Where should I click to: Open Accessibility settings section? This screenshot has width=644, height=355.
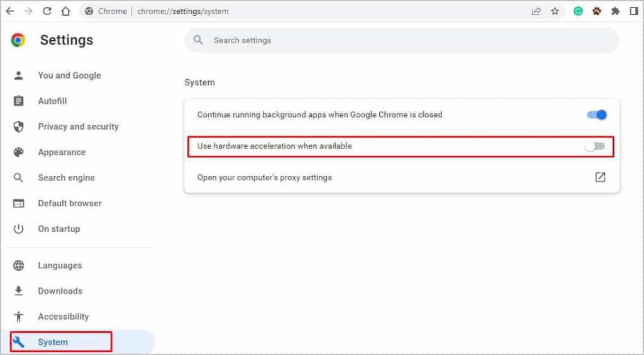click(x=64, y=317)
